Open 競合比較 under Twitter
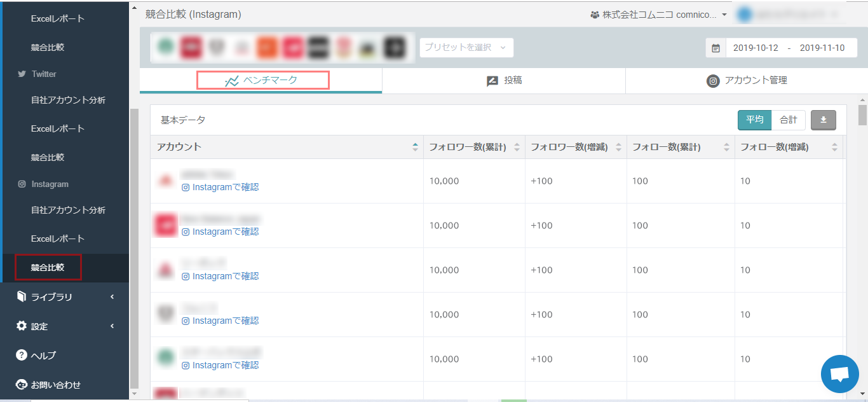This screenshot has width=868, height=402. pos(48,157)
